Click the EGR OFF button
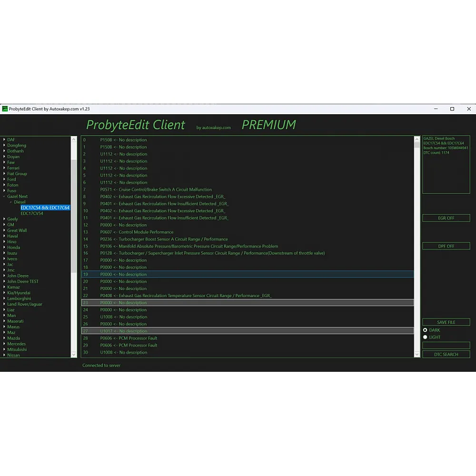Screen dimensions: 476x476 coord(446,218)
